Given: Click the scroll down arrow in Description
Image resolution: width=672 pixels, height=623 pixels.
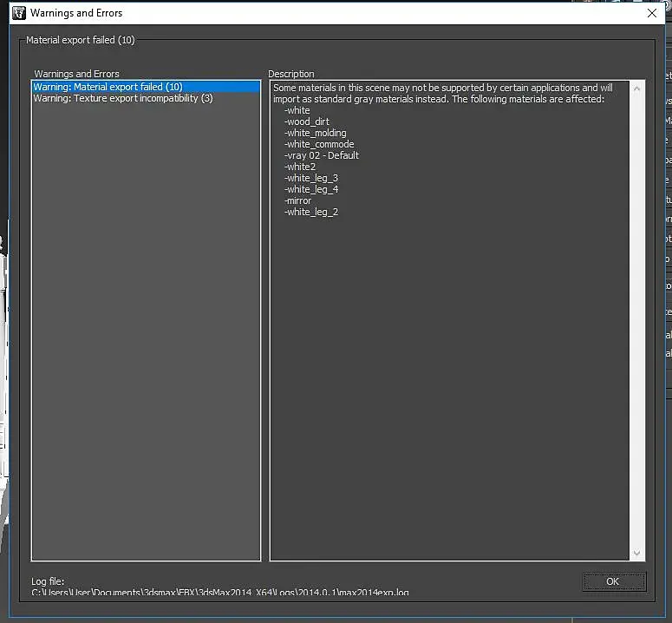Looking at the screenshot, I should (636, 553).
